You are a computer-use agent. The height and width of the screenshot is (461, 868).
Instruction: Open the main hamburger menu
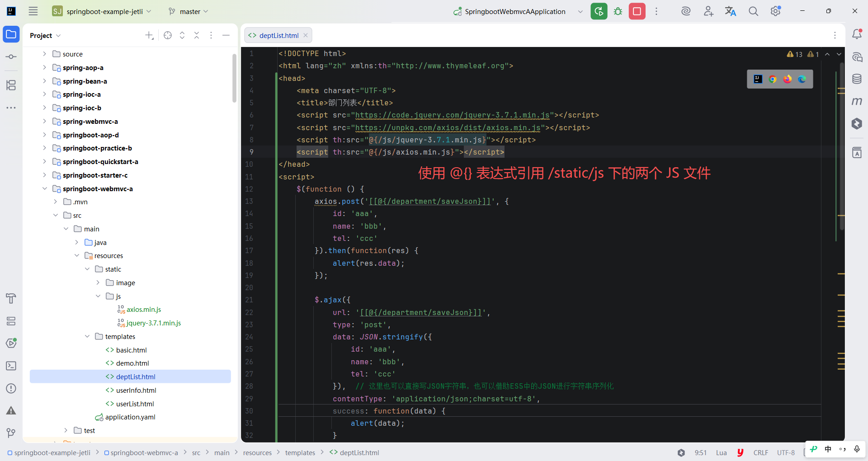click(x=33, y=11)
